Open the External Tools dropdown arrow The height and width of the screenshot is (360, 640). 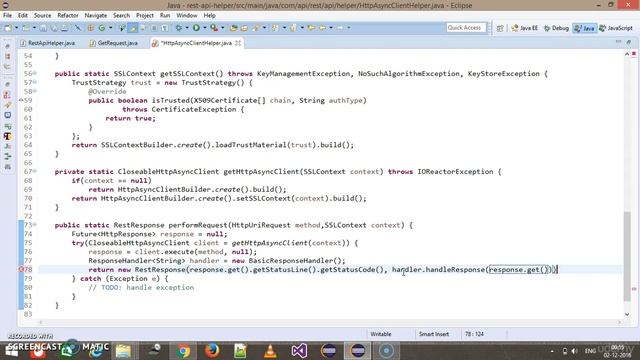pos(222,28)
